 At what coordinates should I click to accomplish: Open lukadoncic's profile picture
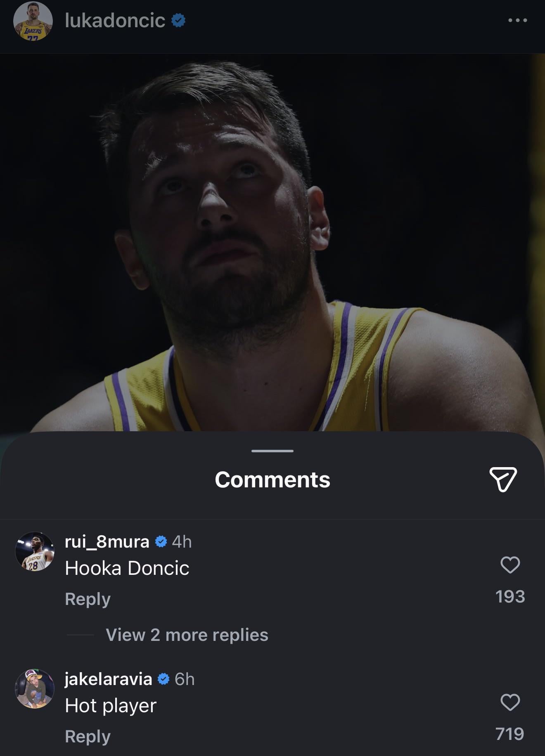[33, 21]
